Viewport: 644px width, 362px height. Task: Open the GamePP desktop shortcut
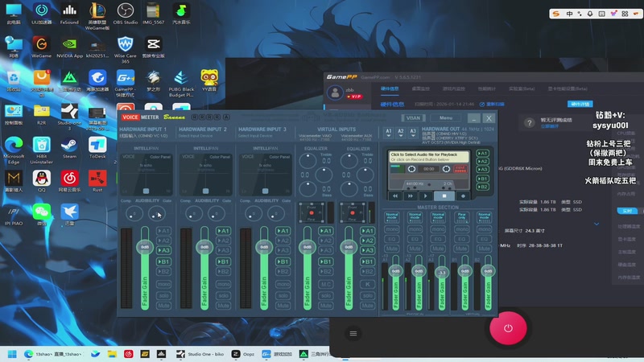tap(126, 84)
